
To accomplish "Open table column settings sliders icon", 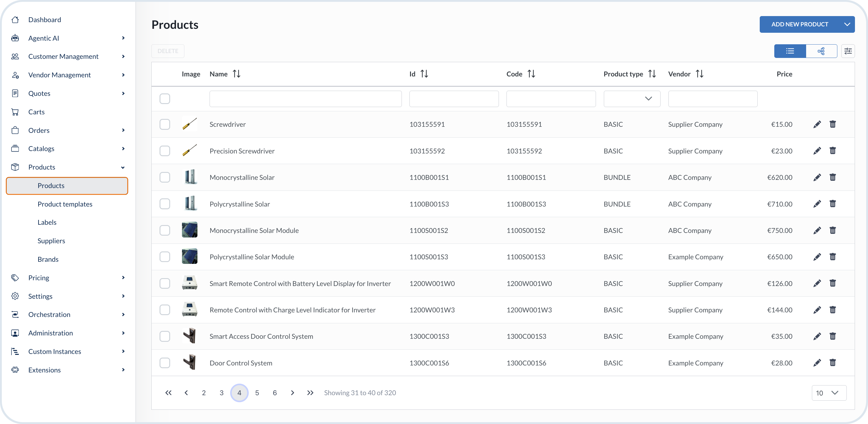I will pyautogui.click(x=848, y=51).
